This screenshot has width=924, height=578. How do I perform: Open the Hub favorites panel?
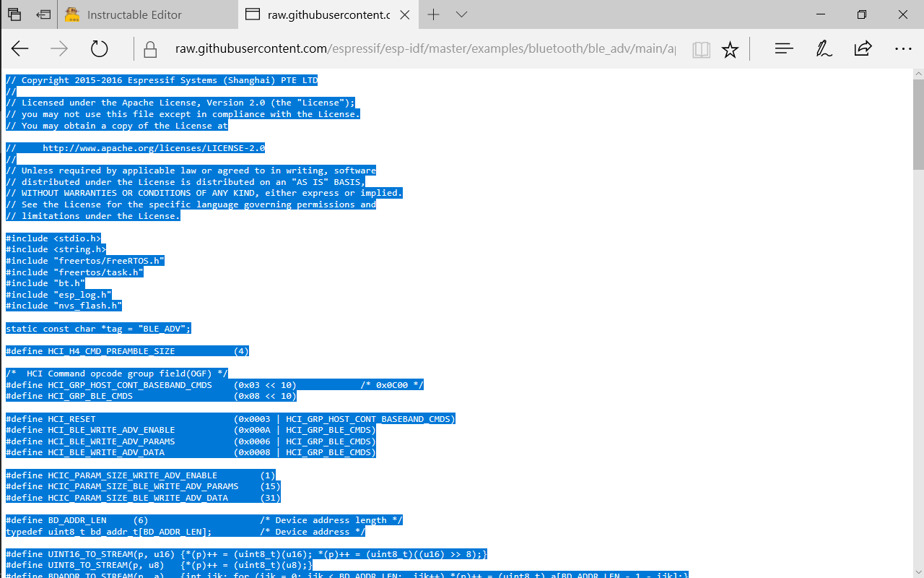pos(783,49)
